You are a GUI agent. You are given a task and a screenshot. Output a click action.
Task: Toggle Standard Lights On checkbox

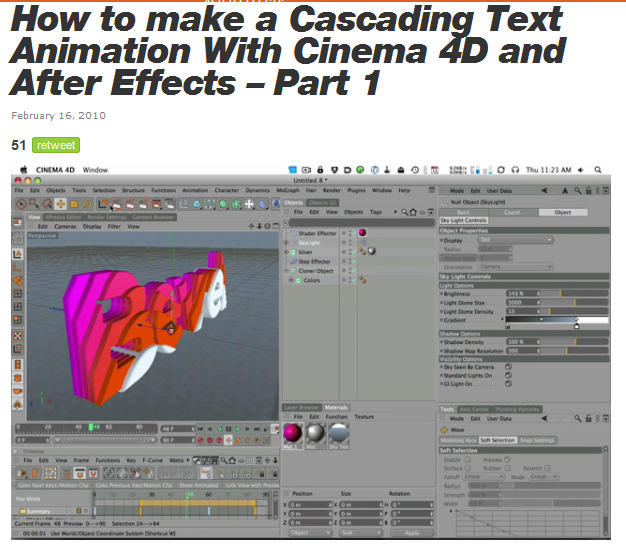click(x=508, y=375)
